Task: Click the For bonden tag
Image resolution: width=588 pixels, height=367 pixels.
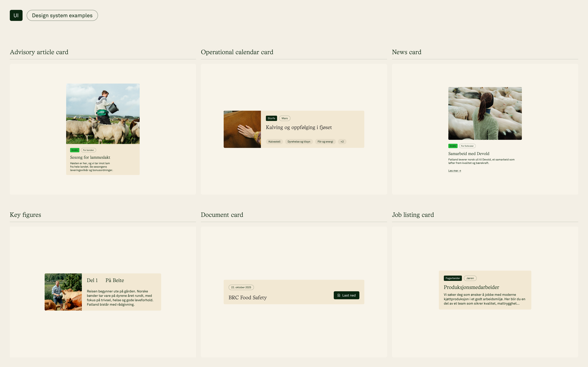Action: tap(88, 150)
